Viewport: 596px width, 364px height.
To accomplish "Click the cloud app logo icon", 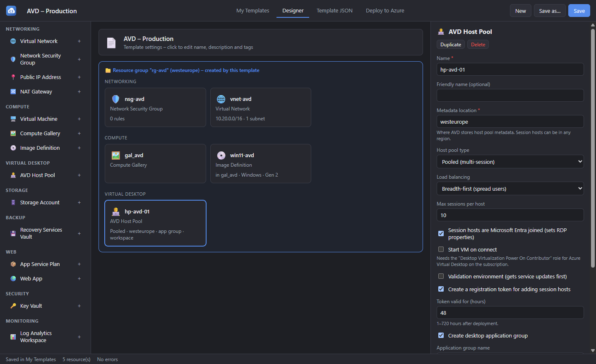I will tap(11, 11).
